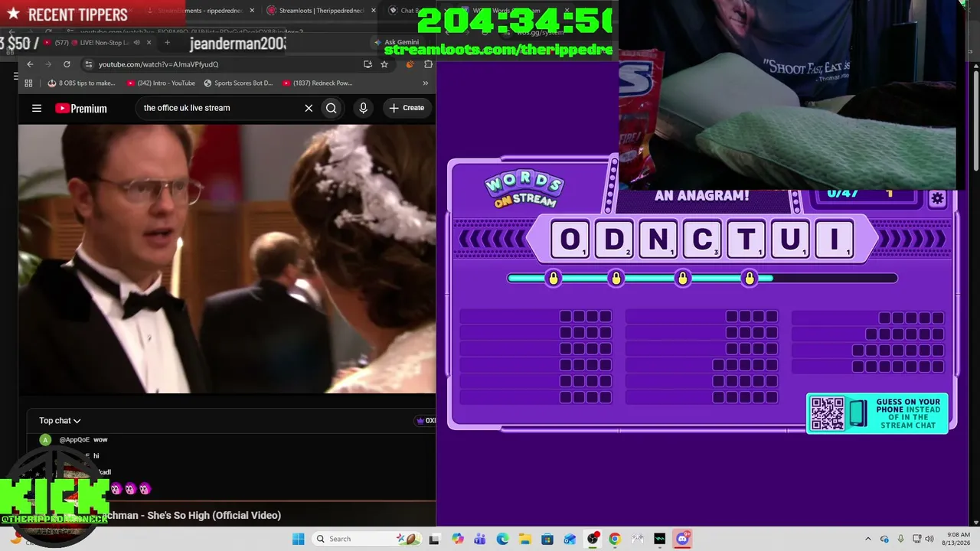Viewport: 980px width, 551px height.
Task: Click the @AppQoE chat message author
Action: pos(74,440)
